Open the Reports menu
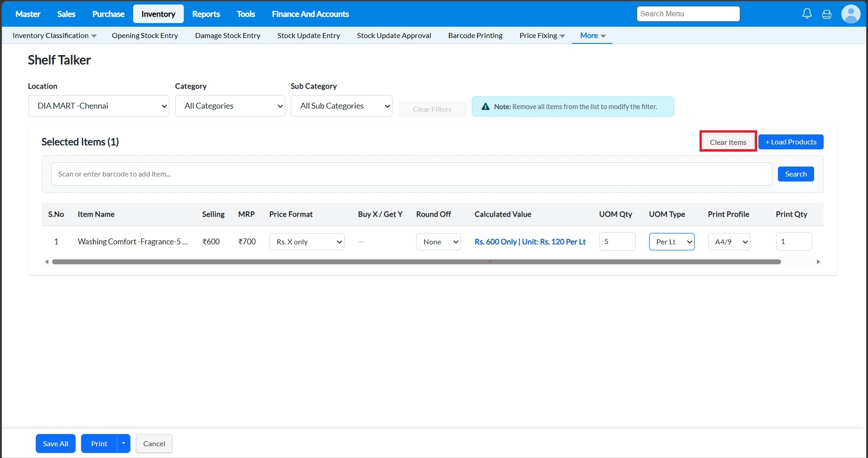This screenshot has height=458, width=868. click(206, 14)
